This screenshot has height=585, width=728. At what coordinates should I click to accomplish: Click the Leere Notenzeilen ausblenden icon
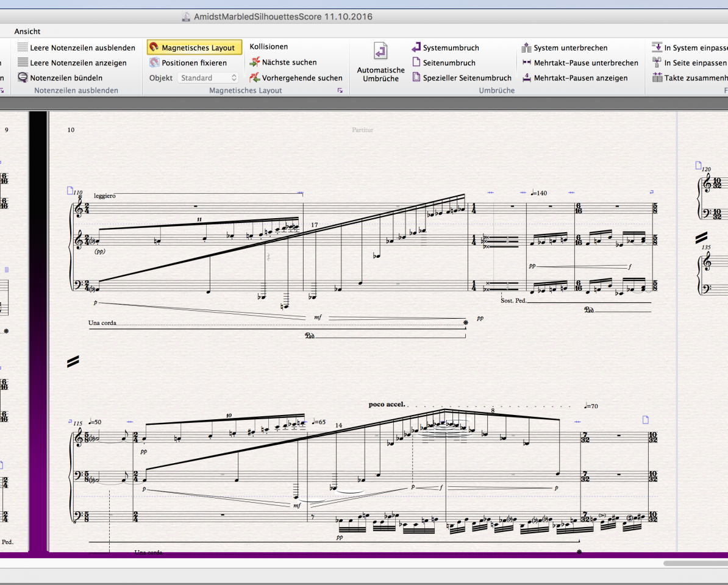23,48
